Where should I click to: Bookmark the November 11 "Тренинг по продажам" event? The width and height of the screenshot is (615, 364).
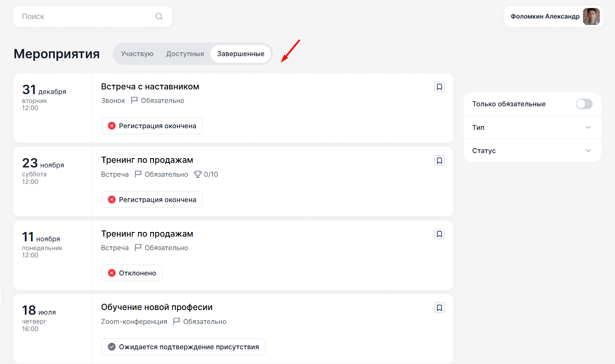coord(439,234)
